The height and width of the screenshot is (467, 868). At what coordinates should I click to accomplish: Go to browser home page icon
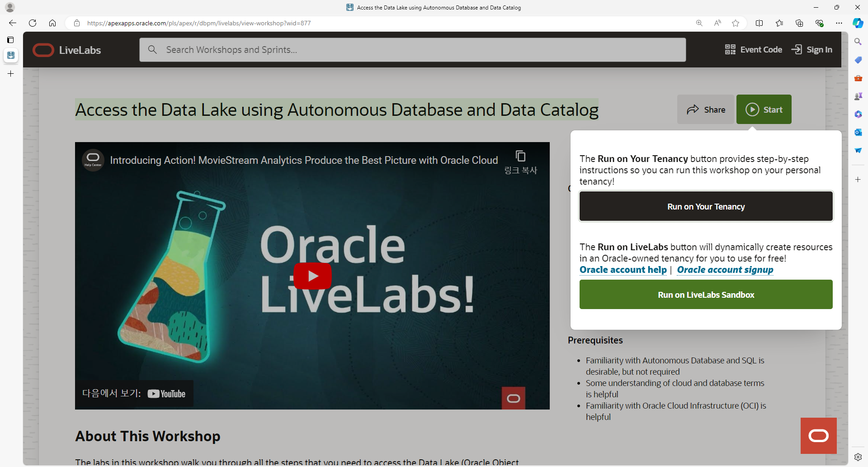tap(52, 23)
